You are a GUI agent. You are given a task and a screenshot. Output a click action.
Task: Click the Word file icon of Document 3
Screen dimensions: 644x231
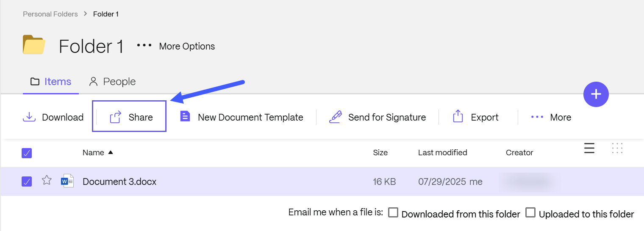point(68,181)
